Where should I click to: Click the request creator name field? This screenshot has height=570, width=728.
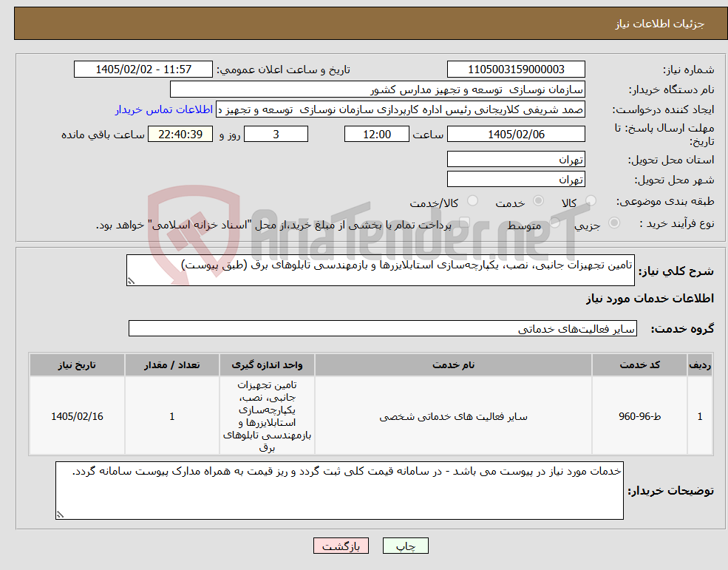click(x=400, y=109)
